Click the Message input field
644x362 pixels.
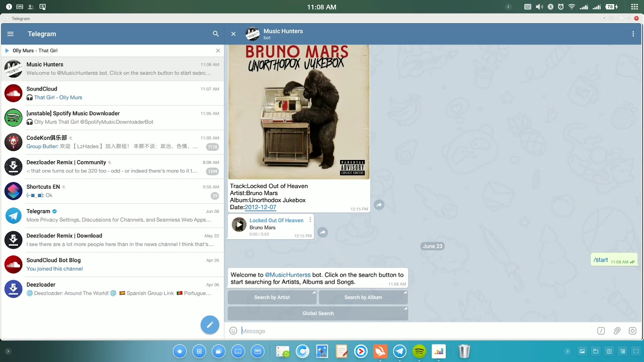tap(413, 331)
